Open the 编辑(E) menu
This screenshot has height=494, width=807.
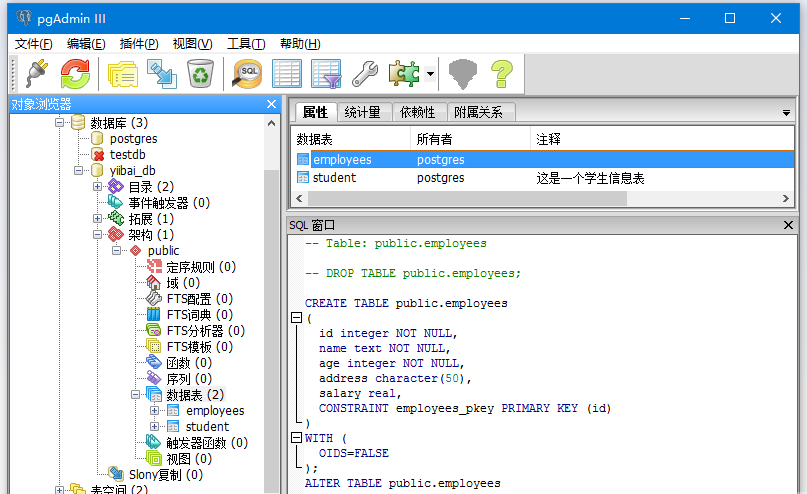coord(86,44)
